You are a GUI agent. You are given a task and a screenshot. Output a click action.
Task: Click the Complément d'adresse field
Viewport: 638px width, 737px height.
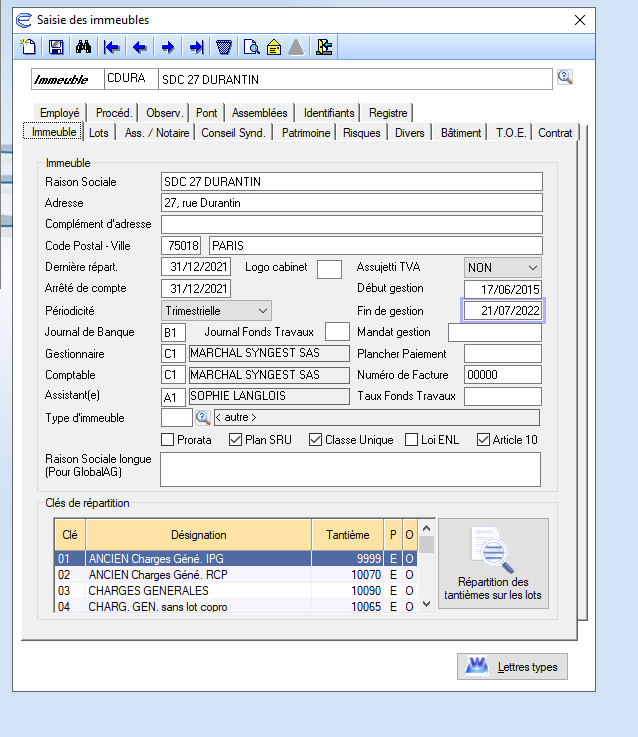pyautogui.click(x=352, y=225)
